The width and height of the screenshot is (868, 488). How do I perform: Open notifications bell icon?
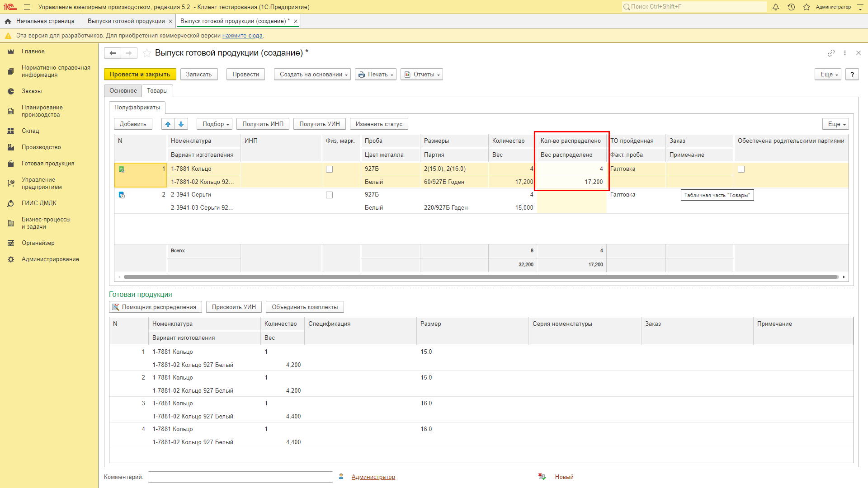point(776,7)
